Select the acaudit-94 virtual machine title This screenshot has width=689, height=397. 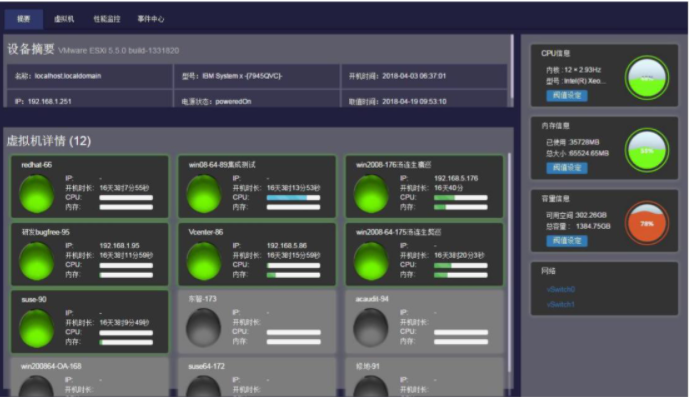[372, 299]
